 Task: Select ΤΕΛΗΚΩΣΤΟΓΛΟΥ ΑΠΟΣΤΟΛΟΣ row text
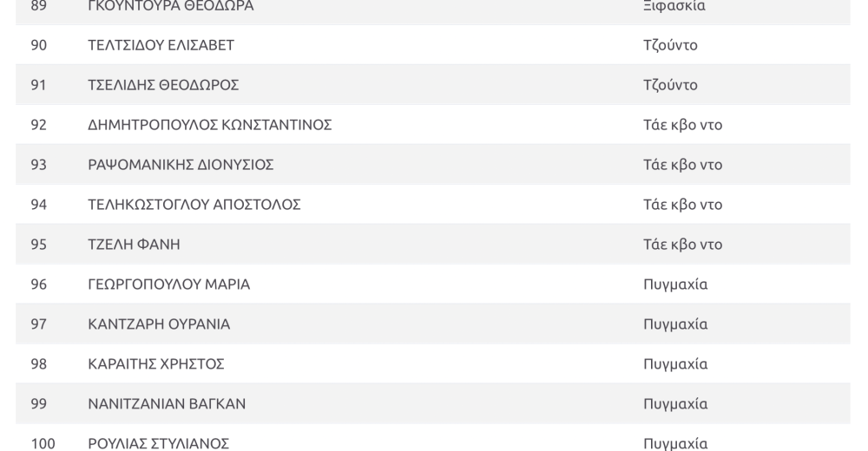pyautogui.click(x=194, y=204)
